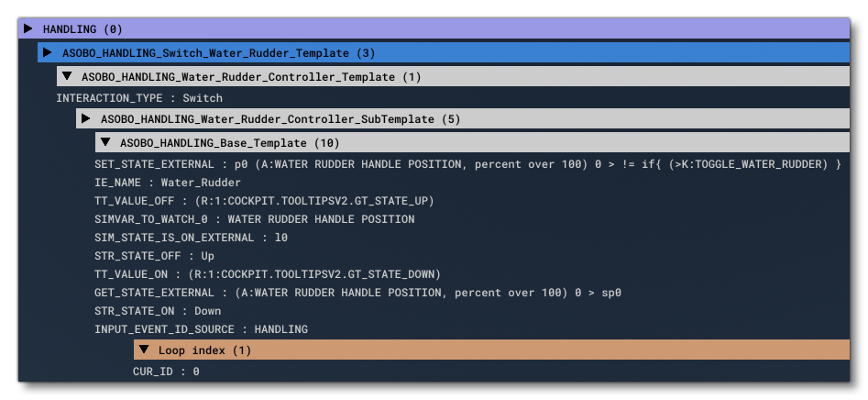
Task: Expand the Water_Rudder_Controller_SubTemplate arrow
Action: coord(86,118)
